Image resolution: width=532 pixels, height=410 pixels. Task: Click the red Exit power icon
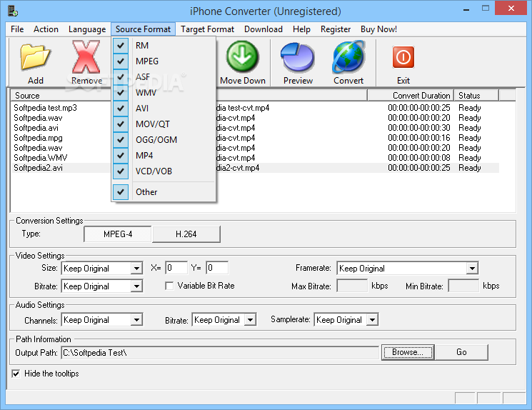[x=403, y=57]
